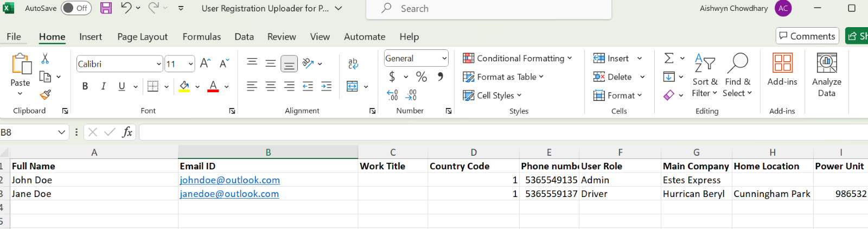Open the font size 11 dropdown
This screenshot has height=229, width=868.
coord(190,64)
